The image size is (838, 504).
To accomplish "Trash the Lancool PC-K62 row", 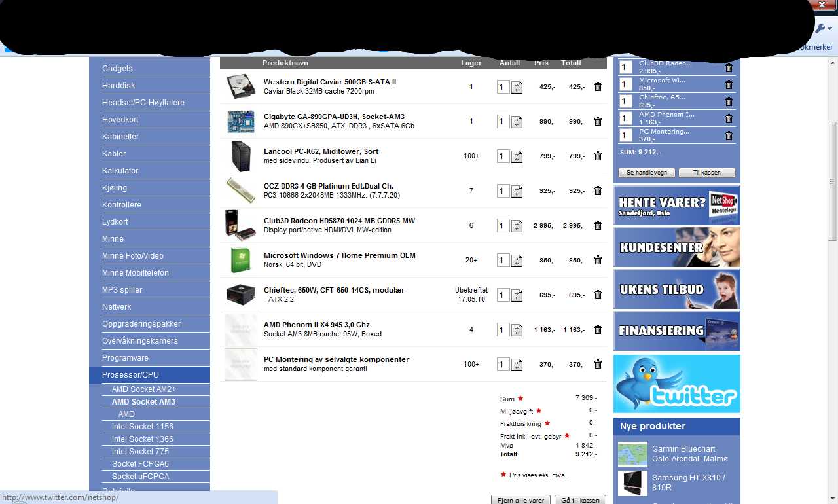I will 598,156.
